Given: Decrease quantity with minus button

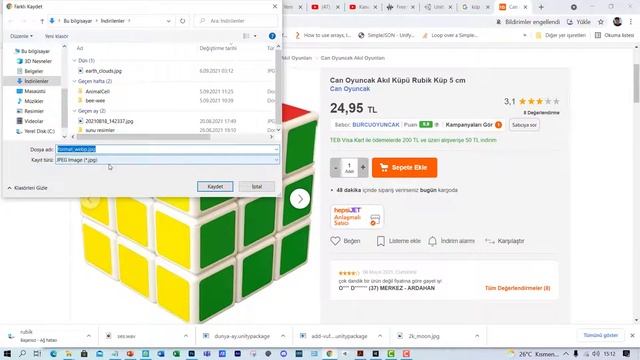Looking at the screenshot, I should coord(336,168).
